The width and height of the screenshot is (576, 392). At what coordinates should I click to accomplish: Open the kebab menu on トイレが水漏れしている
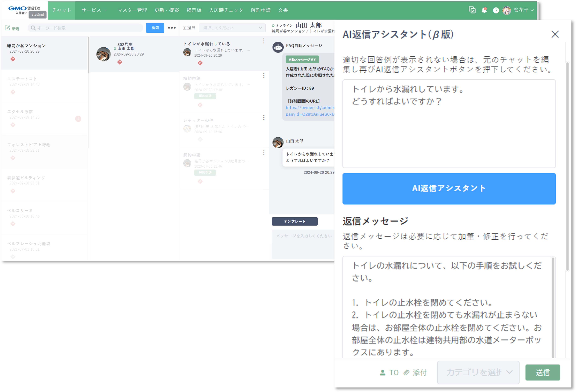(264, 41)
